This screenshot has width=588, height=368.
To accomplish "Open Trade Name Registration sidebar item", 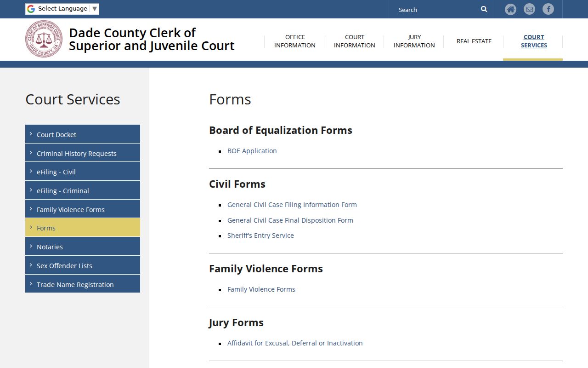I will coord(83,284).
